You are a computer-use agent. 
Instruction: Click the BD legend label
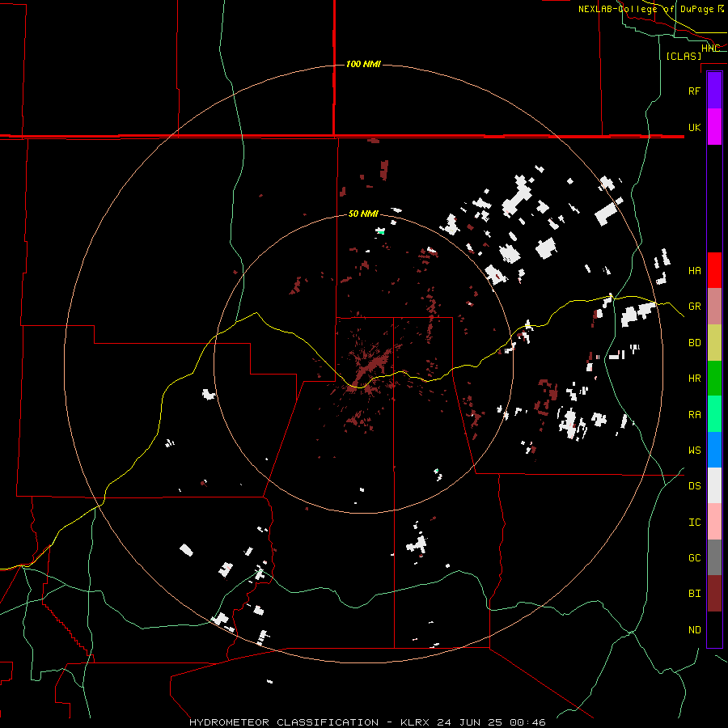click(694, 343)
